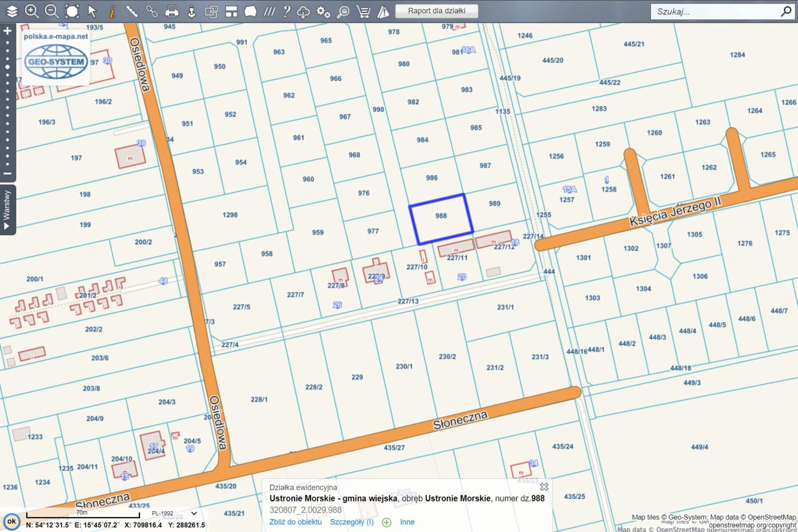Expand the Warstwy layers side panel
Screen dimensions: 798x532
7,209
